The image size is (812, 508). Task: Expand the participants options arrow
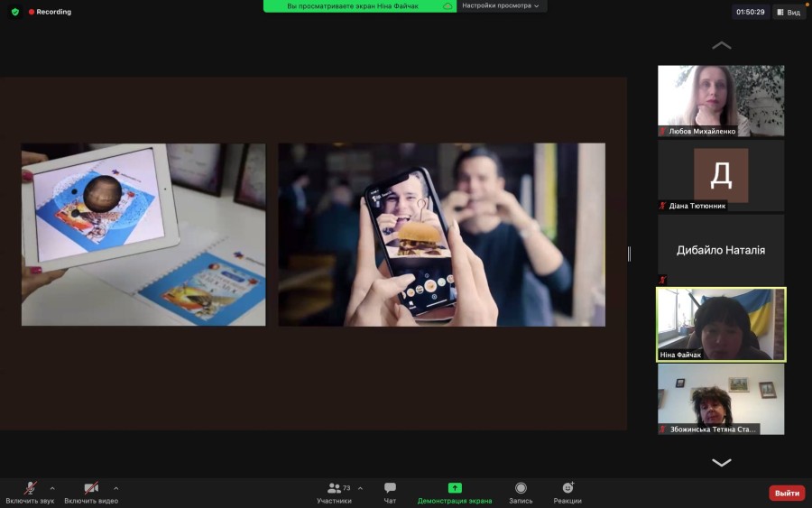tap(360, 488)
